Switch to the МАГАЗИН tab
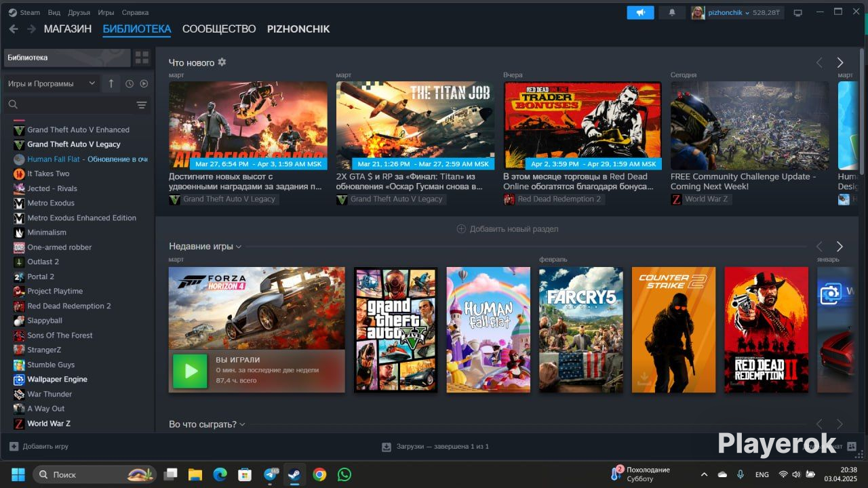 [68, 29]
